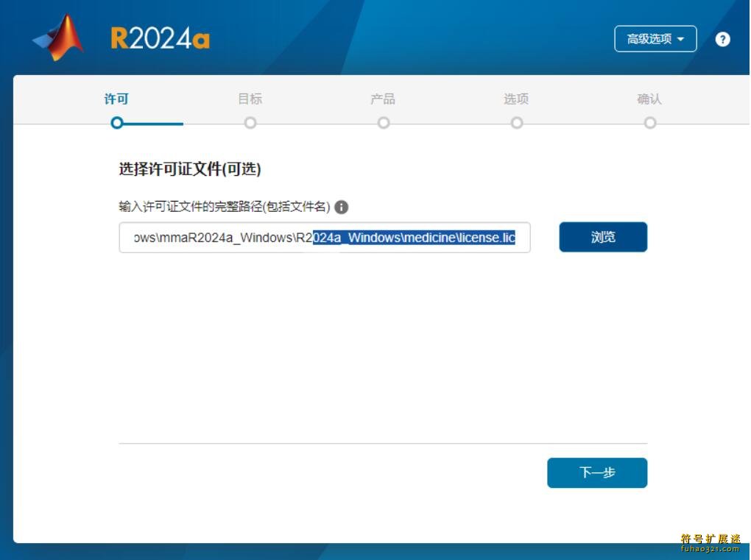Select the 许可 step tab

click(x=116, y=99)
